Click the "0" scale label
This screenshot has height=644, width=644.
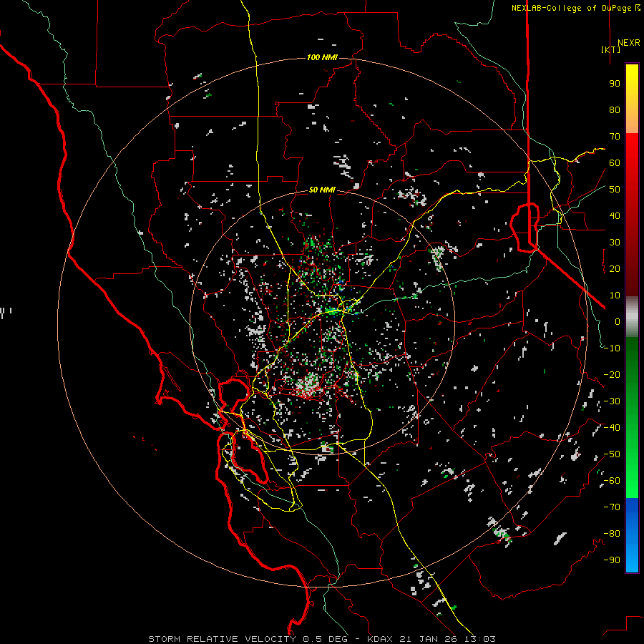pos(618,321)
